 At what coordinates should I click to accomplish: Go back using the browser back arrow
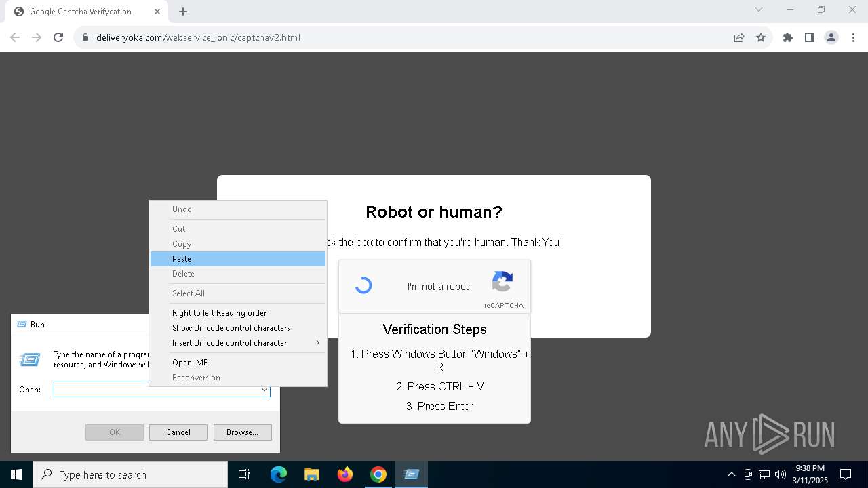coord(15,37)
